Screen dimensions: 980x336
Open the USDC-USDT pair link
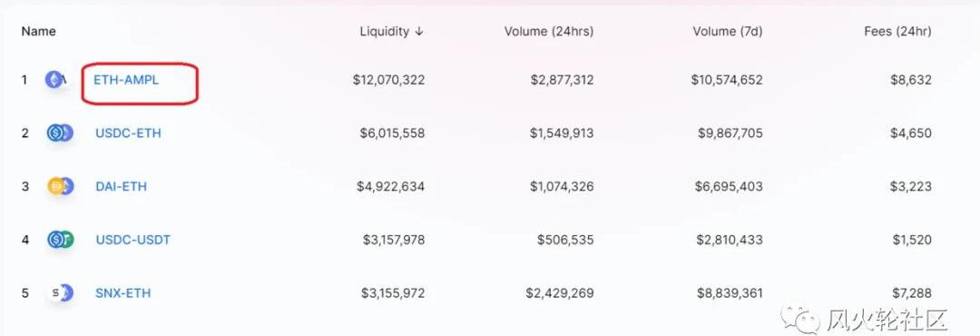click(133, 240)
